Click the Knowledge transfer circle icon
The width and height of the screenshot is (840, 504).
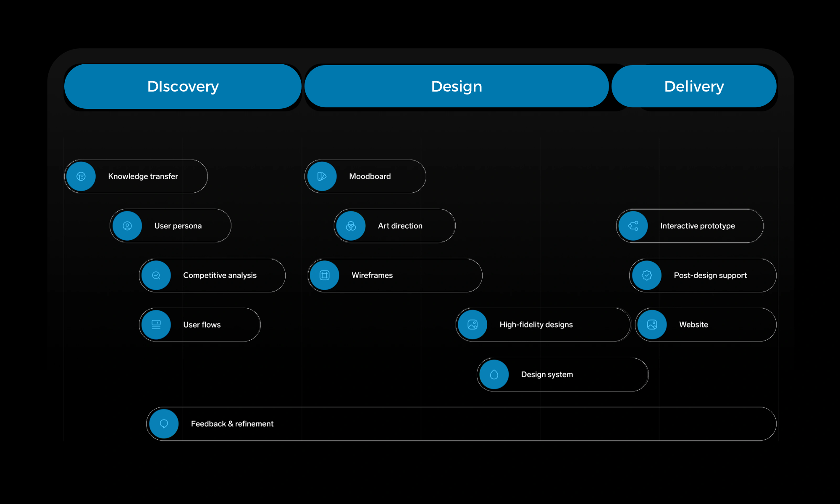point(81,176)
